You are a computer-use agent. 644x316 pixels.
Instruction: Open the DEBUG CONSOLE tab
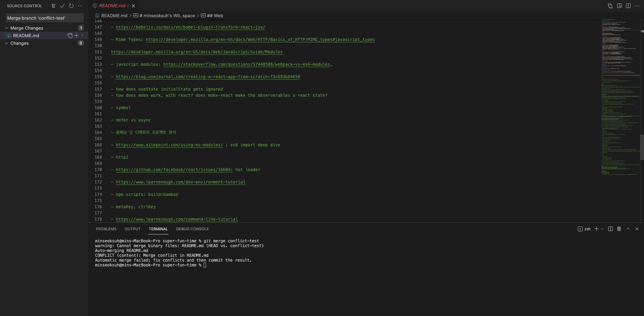pos(192,229)
